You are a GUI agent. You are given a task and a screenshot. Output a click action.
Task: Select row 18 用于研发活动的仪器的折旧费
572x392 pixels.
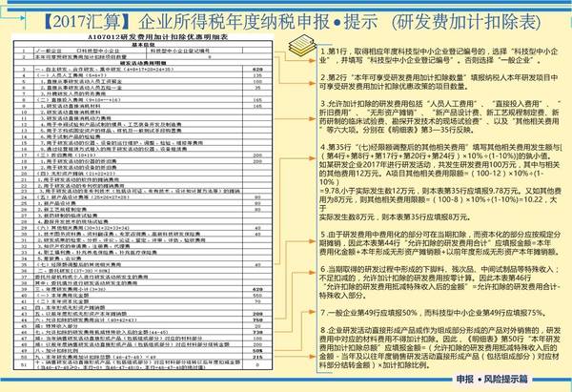[143, 161]
